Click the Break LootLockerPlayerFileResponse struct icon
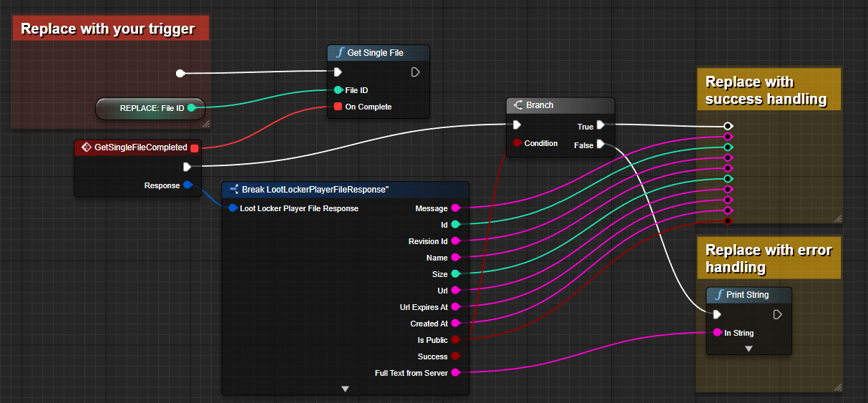This screenshot has width=868, height=403. (x=233, y=190)
